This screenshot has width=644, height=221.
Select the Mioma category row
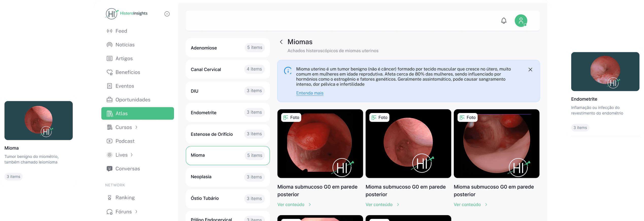(x=228, y=155)
